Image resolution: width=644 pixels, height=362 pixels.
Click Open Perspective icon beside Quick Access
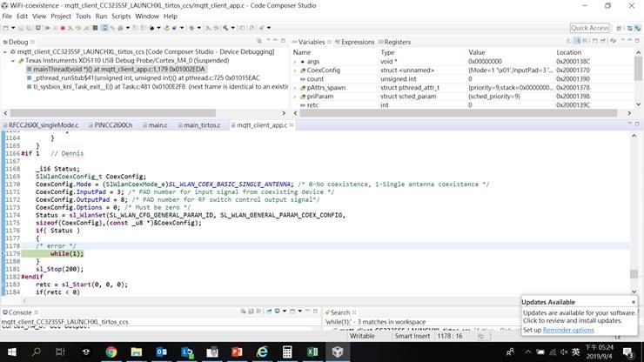click(x=619, y=28)
